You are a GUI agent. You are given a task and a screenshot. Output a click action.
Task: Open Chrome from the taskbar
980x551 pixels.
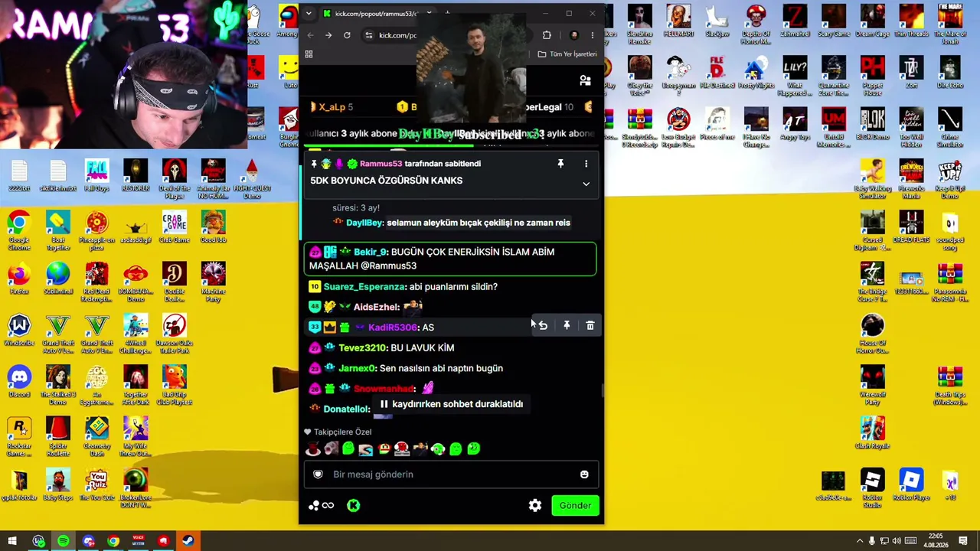(x=113, y=541)
